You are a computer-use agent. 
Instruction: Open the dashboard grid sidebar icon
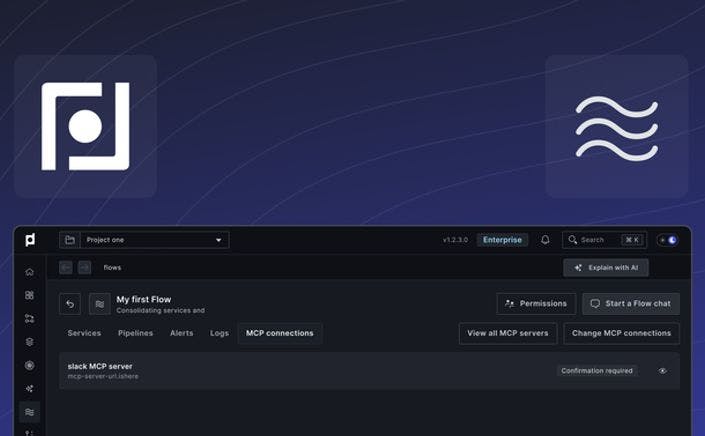coord(30,295)
